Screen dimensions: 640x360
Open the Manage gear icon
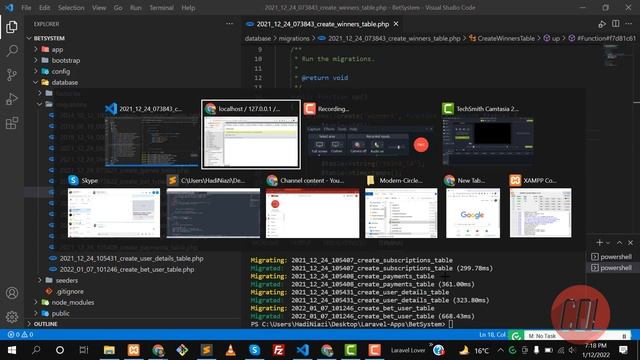[x=12, y=316]
